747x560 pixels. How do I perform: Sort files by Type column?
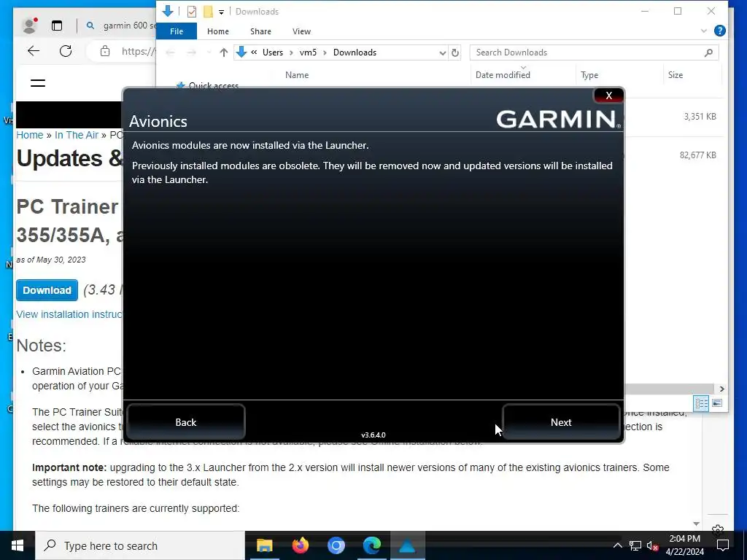point(589,75)
